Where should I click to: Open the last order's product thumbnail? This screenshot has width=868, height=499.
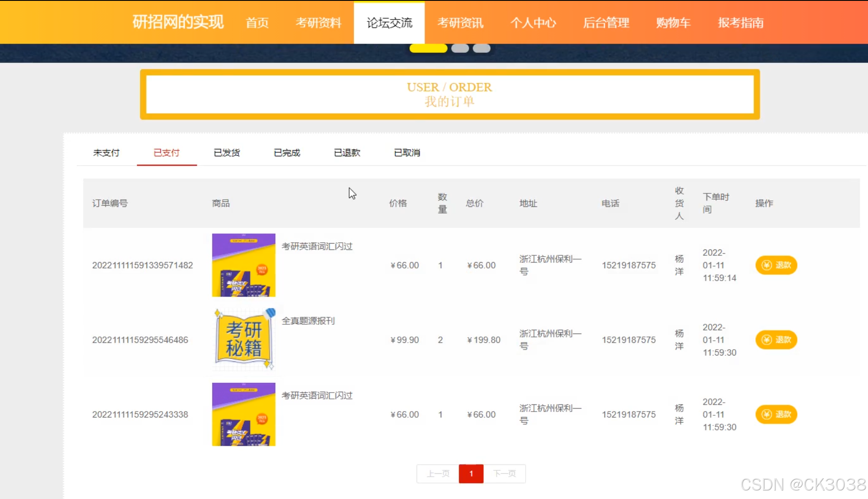pos(244,414)
